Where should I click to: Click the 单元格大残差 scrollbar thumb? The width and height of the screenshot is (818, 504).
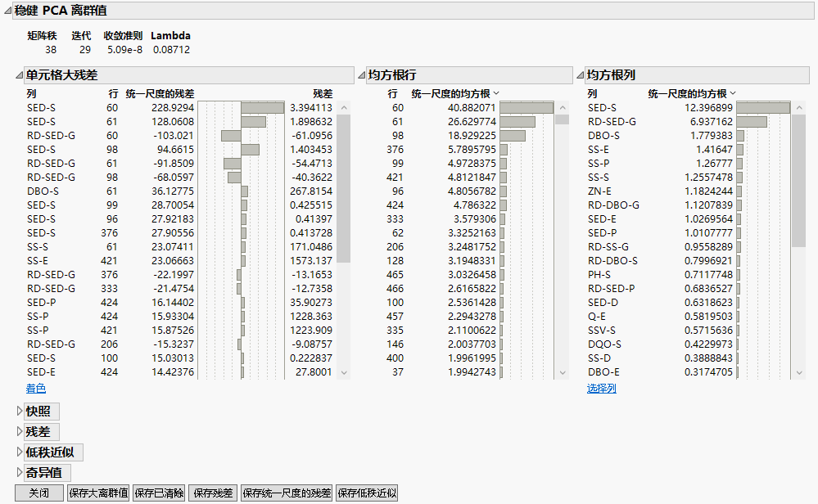point(344,189)
